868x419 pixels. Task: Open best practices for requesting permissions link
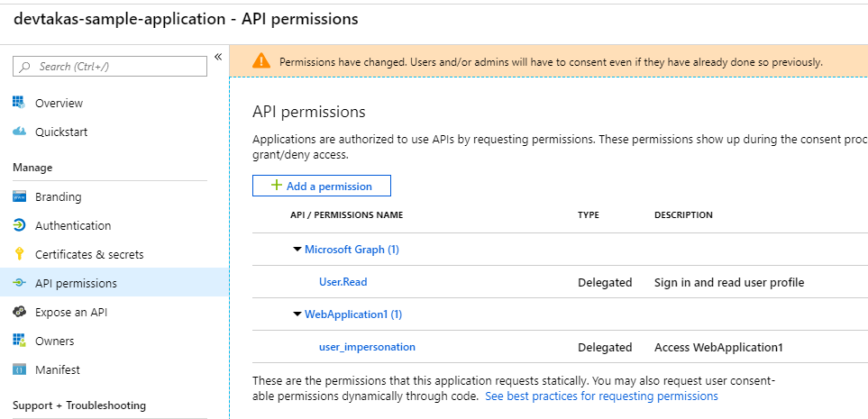point(601,396)
